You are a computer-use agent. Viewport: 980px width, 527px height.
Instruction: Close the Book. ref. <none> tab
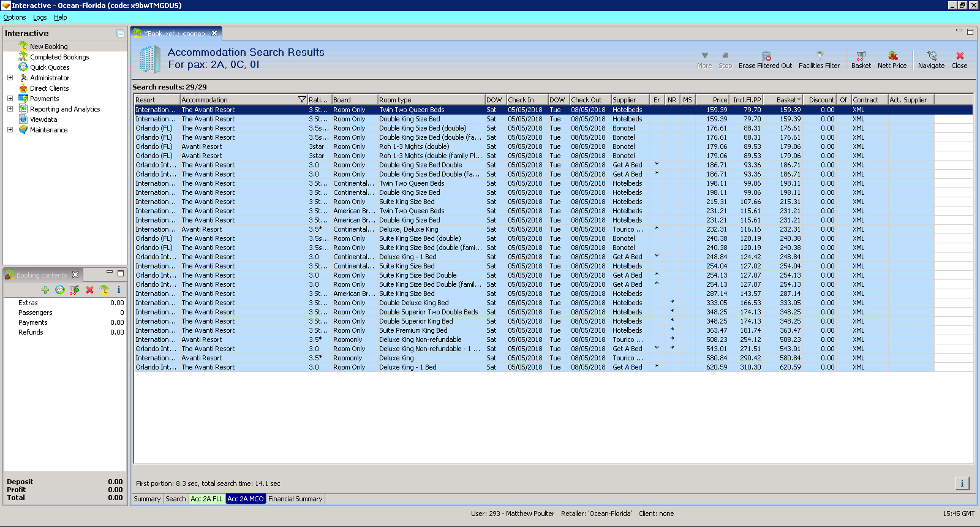[214, 34]
